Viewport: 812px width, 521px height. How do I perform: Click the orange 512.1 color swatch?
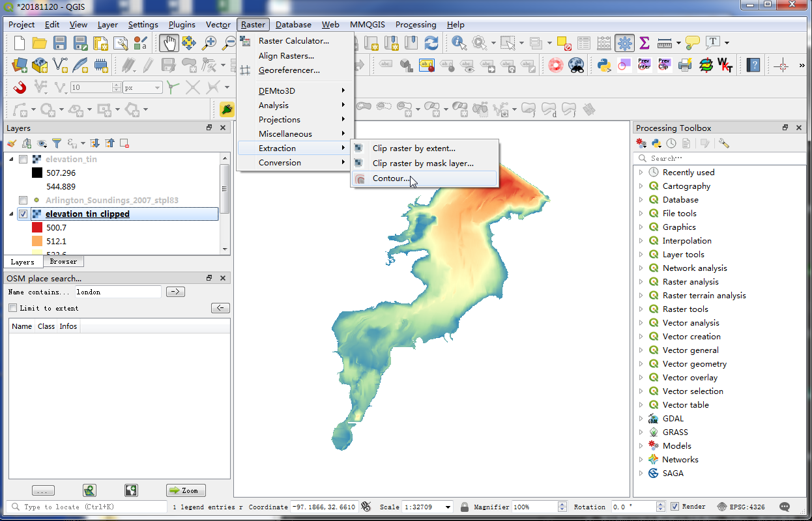coord(37,241)
